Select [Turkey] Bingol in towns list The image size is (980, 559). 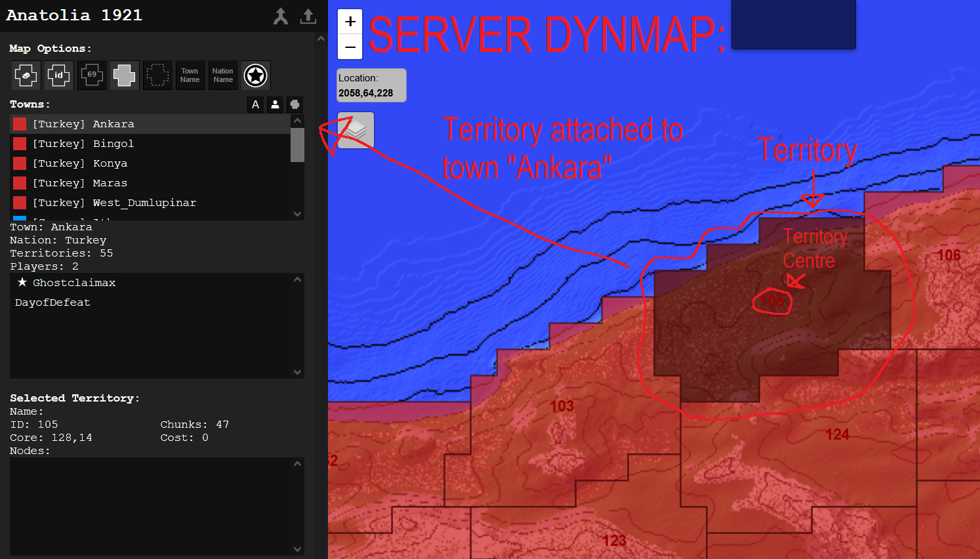(150, 144)
